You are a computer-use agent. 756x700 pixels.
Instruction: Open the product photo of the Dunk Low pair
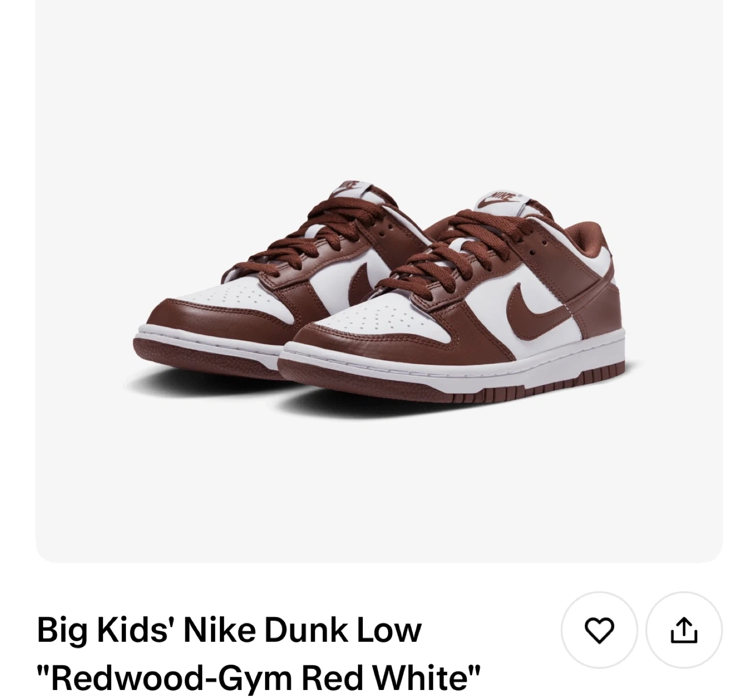pyautogui.click(x=379, y=281)
